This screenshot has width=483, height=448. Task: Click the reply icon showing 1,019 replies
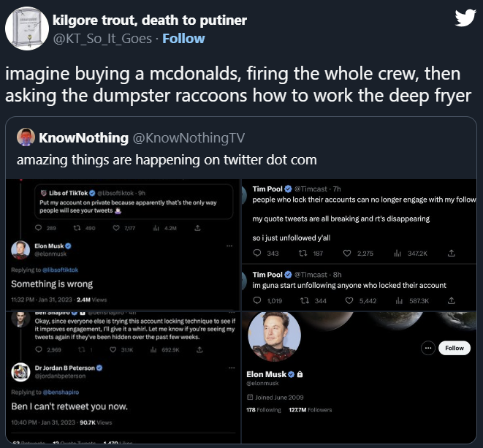(x=256, y=300)
